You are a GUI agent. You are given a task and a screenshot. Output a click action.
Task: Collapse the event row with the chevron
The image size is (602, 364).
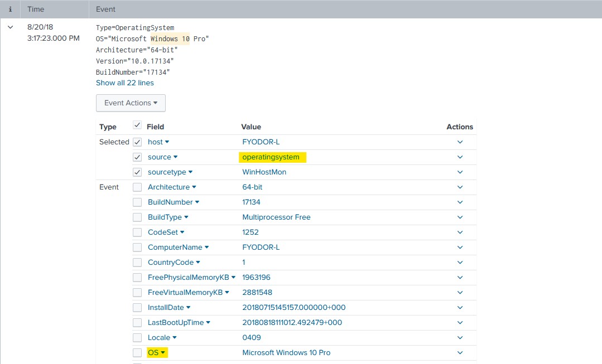click(x=10, y=27)
